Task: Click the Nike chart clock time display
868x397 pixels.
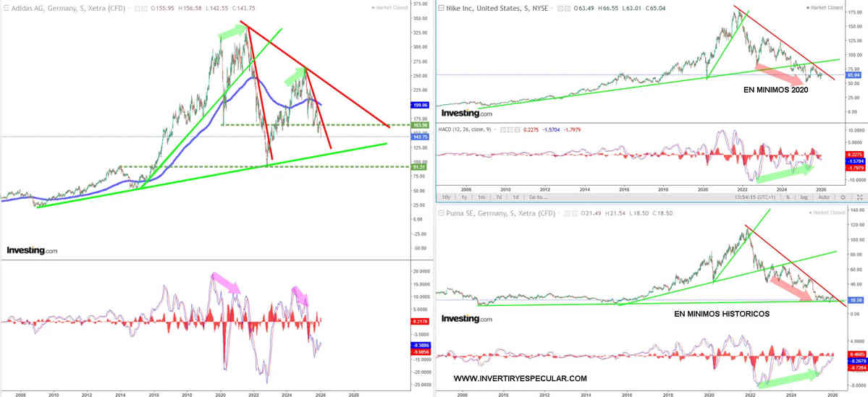Action: coord(754,197)
